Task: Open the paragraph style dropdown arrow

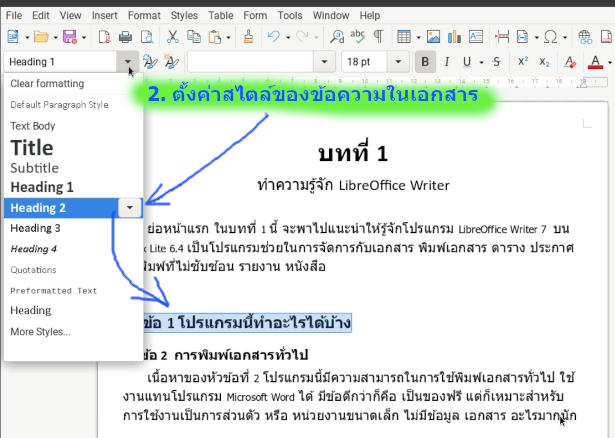Action: point(127,62)
